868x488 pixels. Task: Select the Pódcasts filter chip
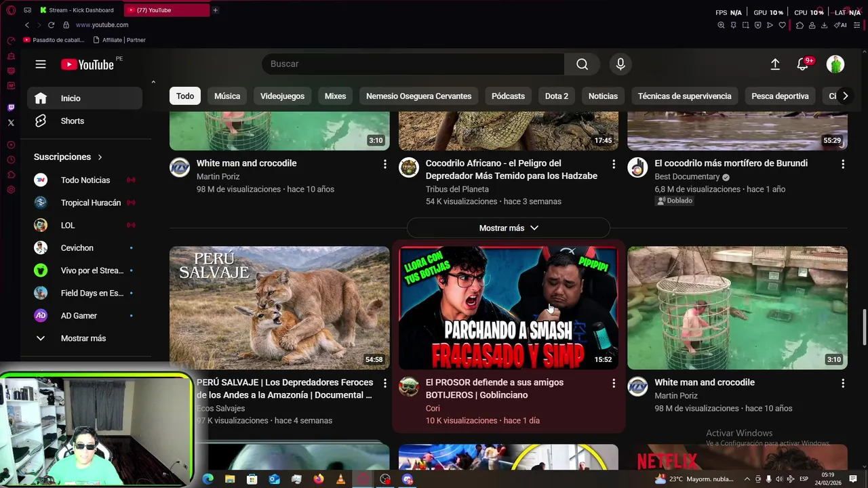click(x=508, y=96)
